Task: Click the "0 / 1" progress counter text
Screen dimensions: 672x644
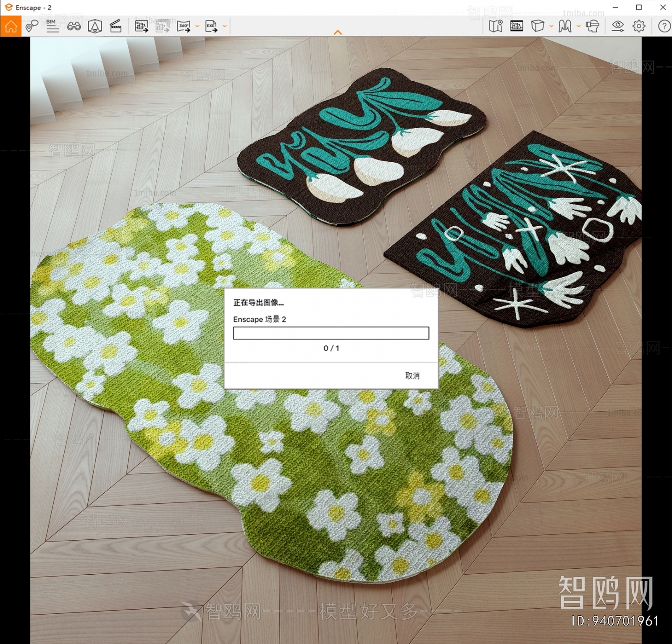Action: [331, 348]
